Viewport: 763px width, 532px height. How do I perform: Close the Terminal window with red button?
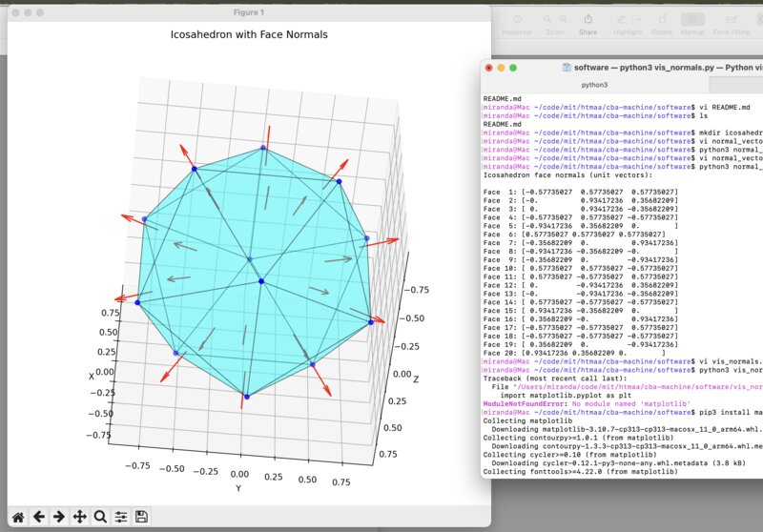(490, 68)
